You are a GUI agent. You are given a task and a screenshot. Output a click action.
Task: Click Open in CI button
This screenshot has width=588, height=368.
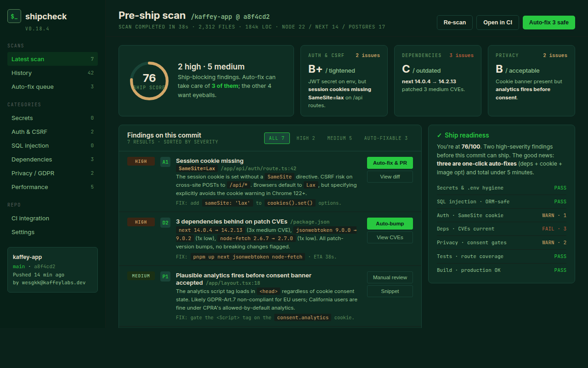coord(498,23)
